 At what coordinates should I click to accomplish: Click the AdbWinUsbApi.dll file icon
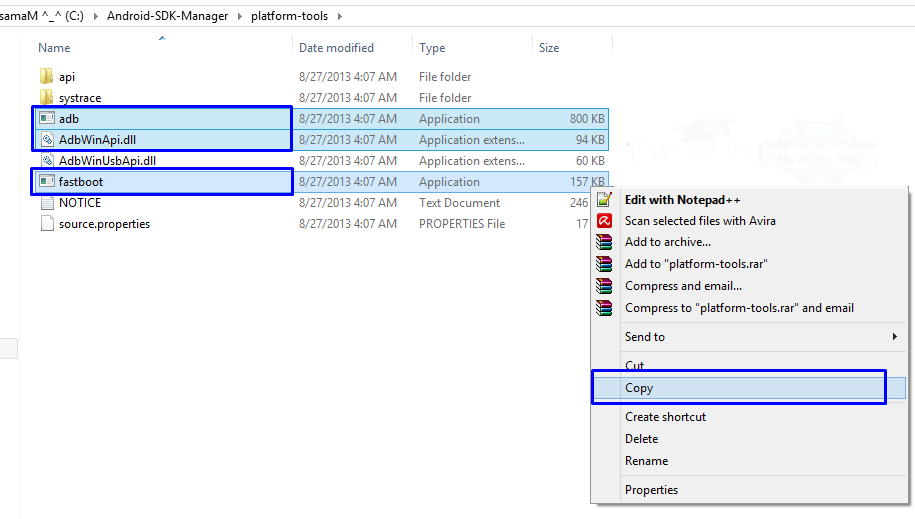click(47, 161)
